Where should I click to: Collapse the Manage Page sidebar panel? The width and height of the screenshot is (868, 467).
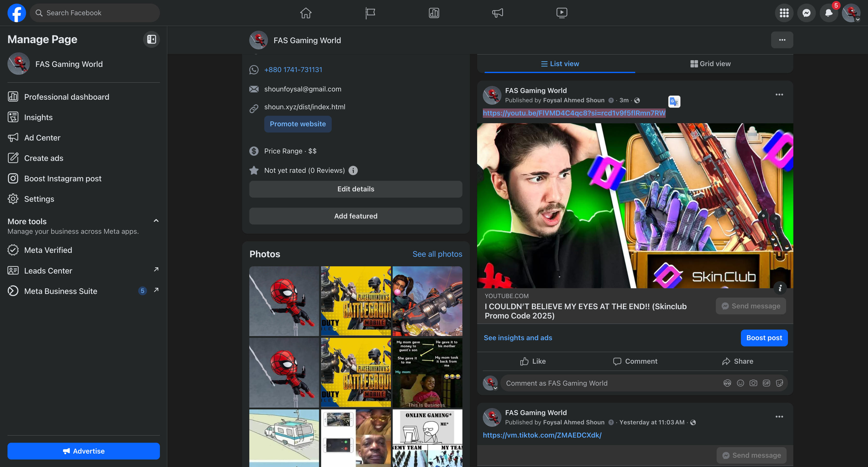(x=151, y=40)
